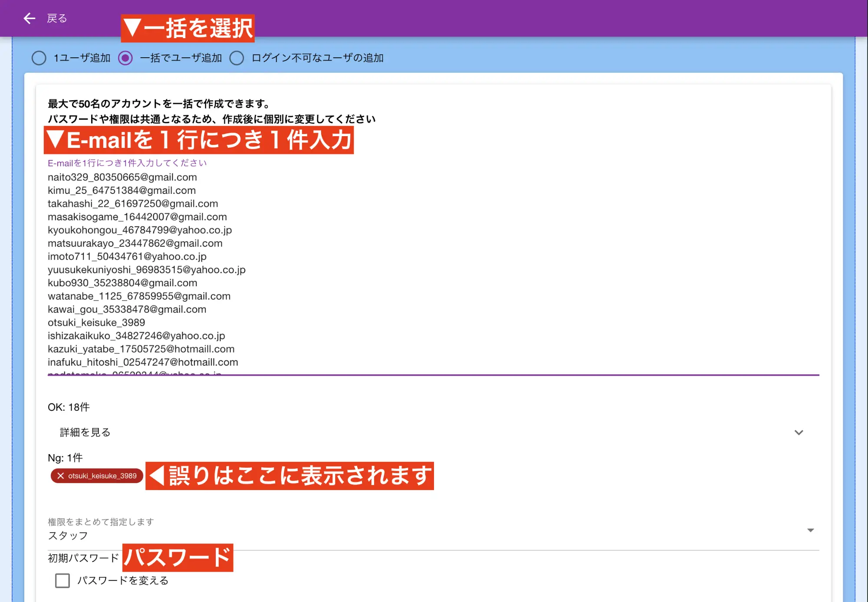868x602 pixels.
Task: Select the naito329_80350665@gmail.com email line
Action: tap(122, 177)
